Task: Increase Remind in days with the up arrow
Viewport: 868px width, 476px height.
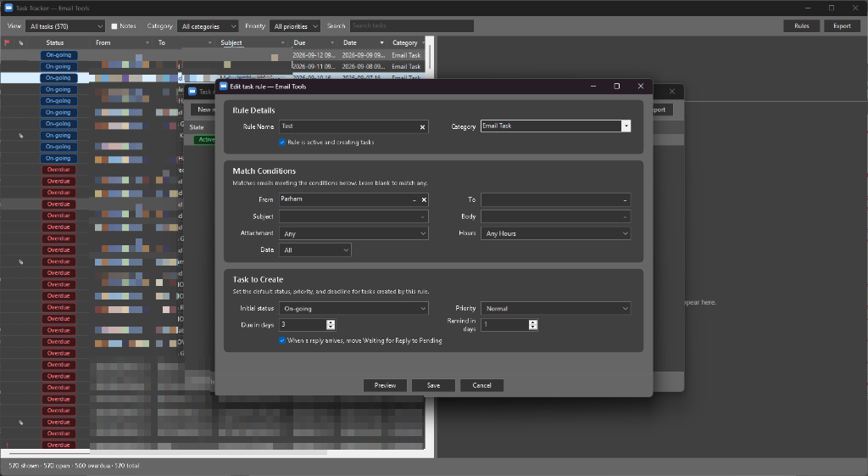Action: point(532,322)
